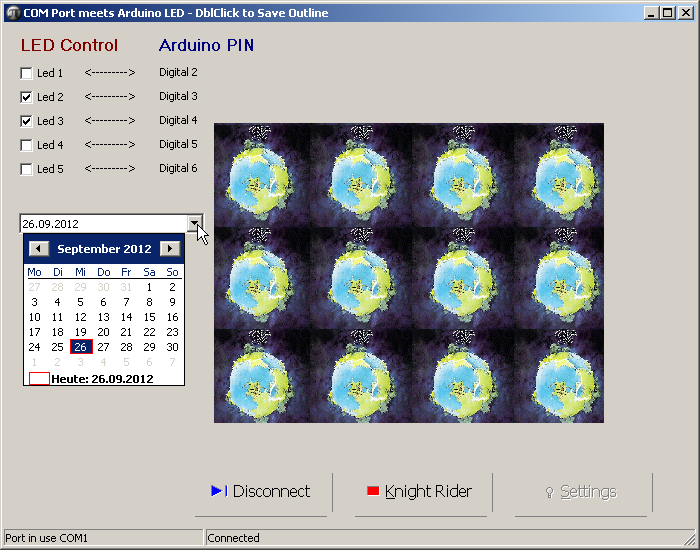Open the date picker dropdown arrow
Screen dimensions: 700x550
pyautogui.click(x=194, y=224)
